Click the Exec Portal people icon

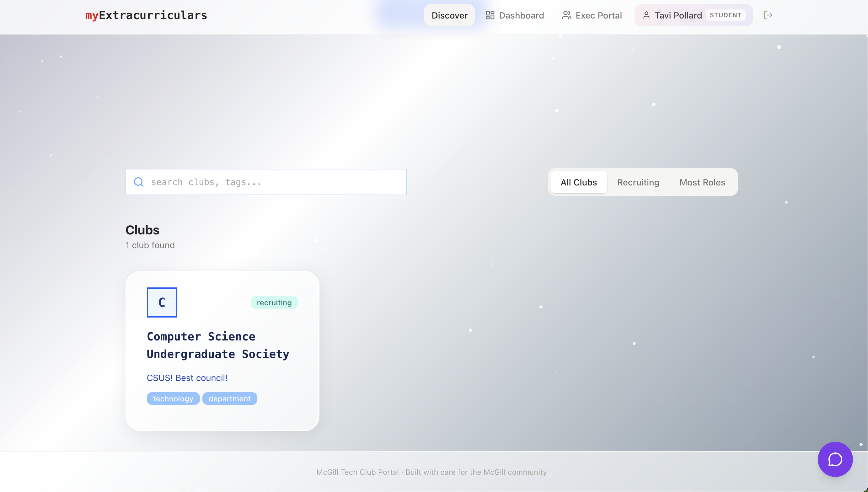(x=566, y=15)
